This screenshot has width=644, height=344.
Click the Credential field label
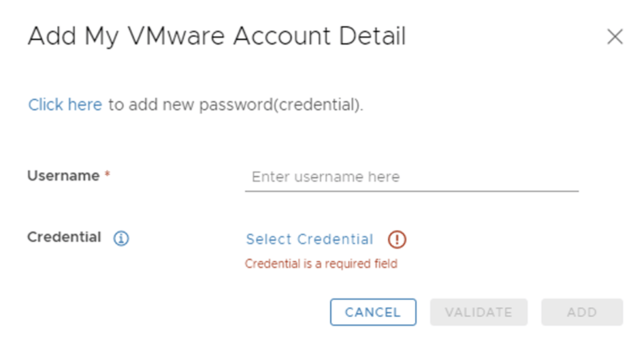coord(64,238)
